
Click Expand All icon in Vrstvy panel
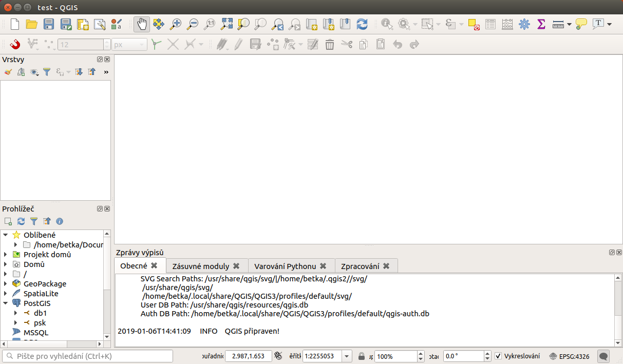point(79,72)
